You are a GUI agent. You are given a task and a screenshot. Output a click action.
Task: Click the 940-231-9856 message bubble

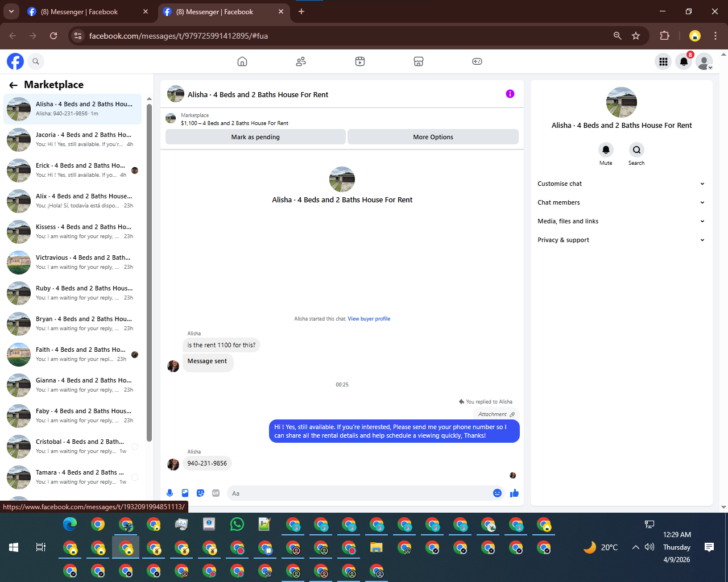pyautogui.click(x=207, y=463)
